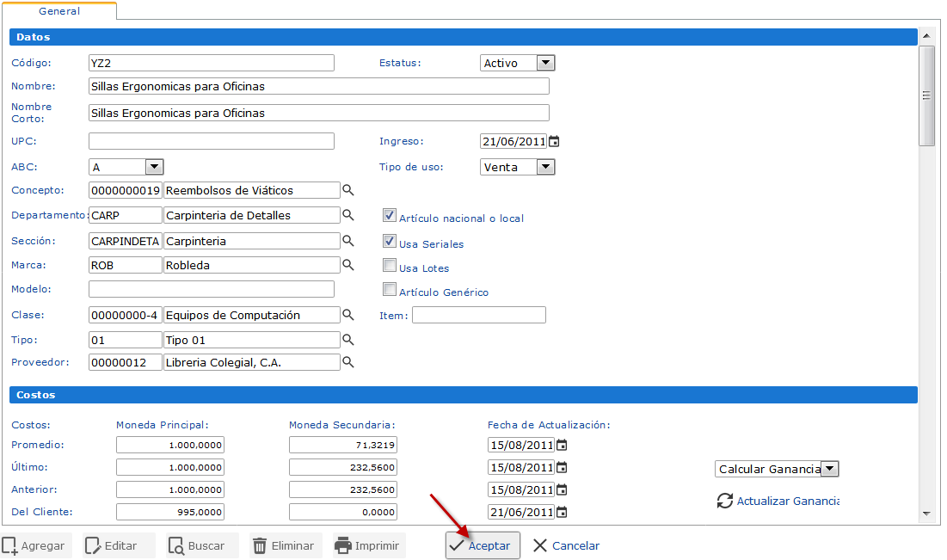
Task: Enable the Artículo Genérico checkbox
Action: 390,289
